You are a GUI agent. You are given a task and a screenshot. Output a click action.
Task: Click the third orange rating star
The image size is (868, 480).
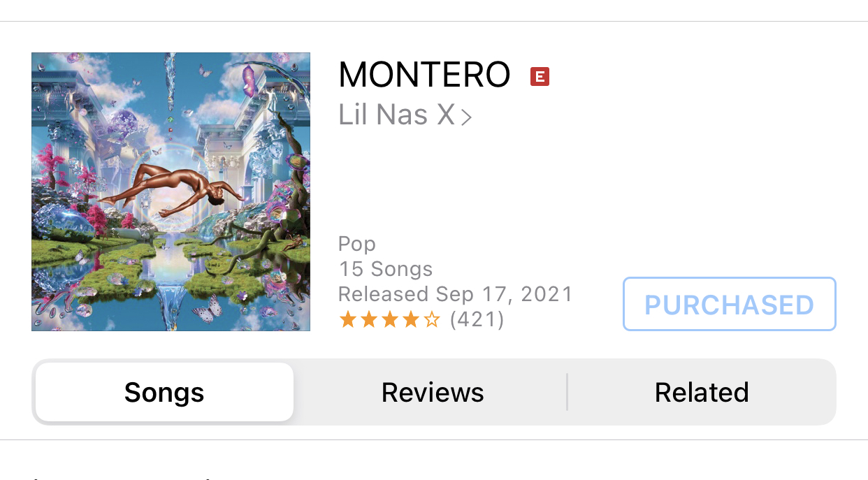click(x=389, y=320)
